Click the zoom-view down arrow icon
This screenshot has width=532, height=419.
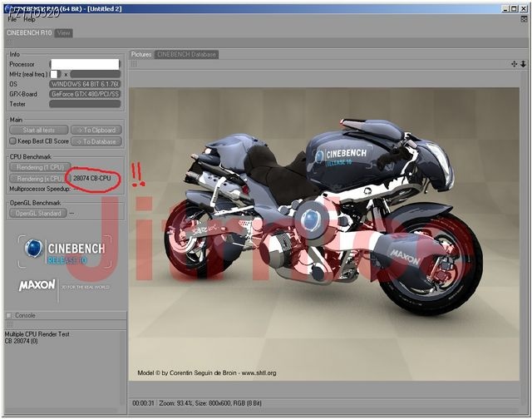point(523,64)
